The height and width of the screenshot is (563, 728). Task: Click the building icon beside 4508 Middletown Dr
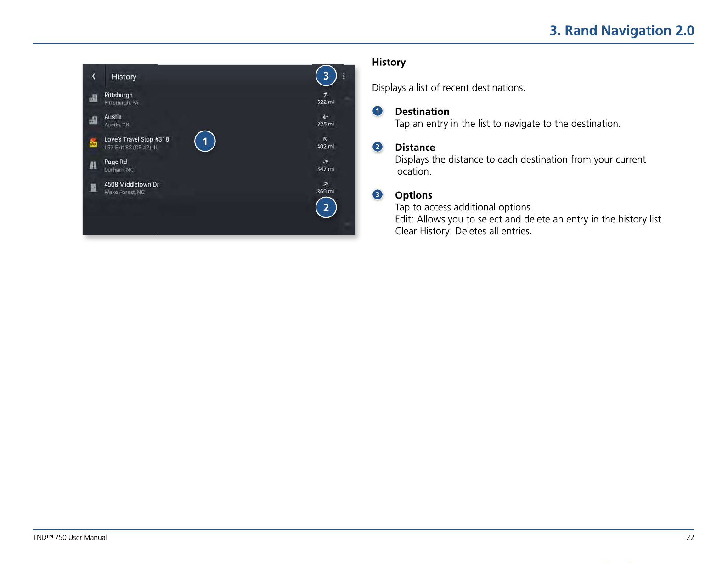93,188
